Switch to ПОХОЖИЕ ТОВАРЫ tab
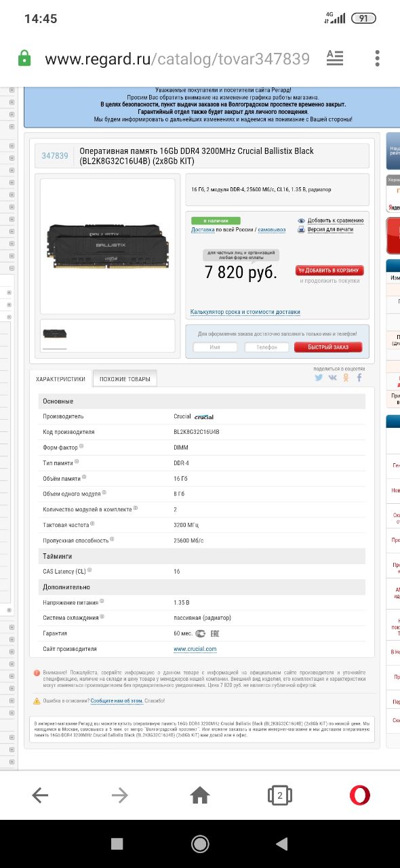 125,379
